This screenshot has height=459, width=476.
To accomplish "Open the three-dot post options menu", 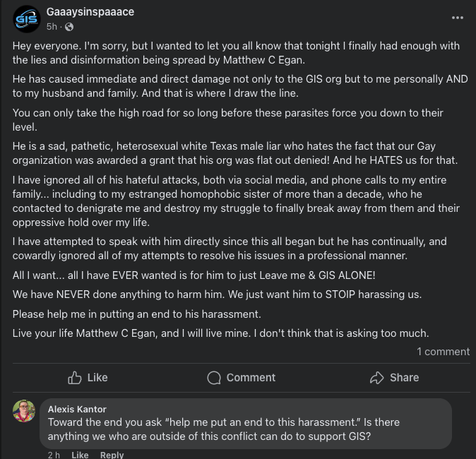I will [x=457, y=18].
